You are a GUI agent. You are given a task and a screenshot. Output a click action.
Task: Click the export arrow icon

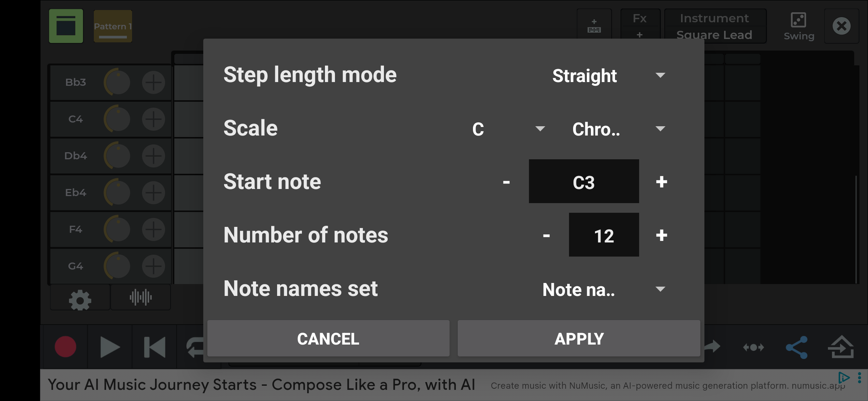click(841, 347)
